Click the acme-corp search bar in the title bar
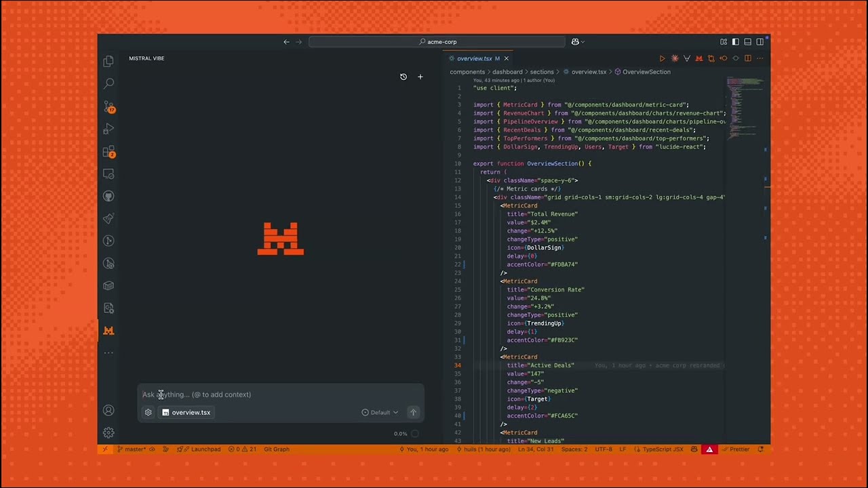 437,41
